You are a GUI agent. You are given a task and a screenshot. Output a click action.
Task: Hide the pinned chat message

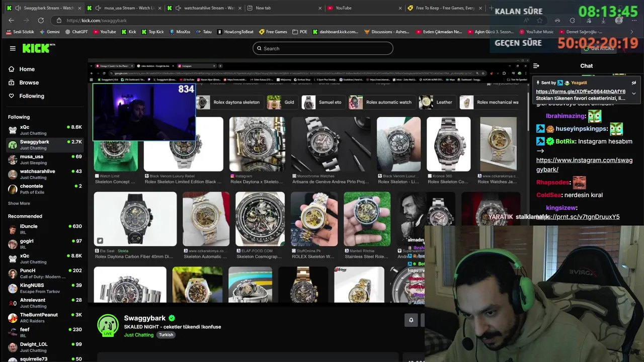pos(633,83)
